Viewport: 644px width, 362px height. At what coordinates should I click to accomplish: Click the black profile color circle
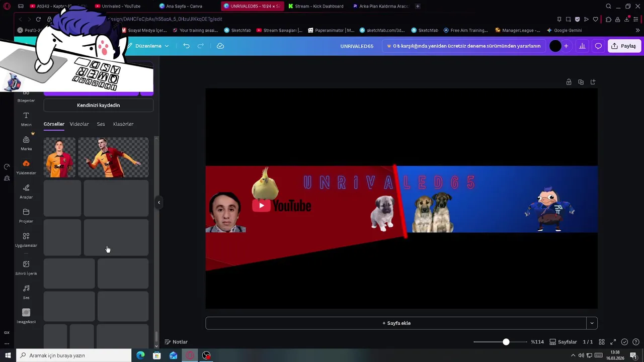click(x=555, y=46)
